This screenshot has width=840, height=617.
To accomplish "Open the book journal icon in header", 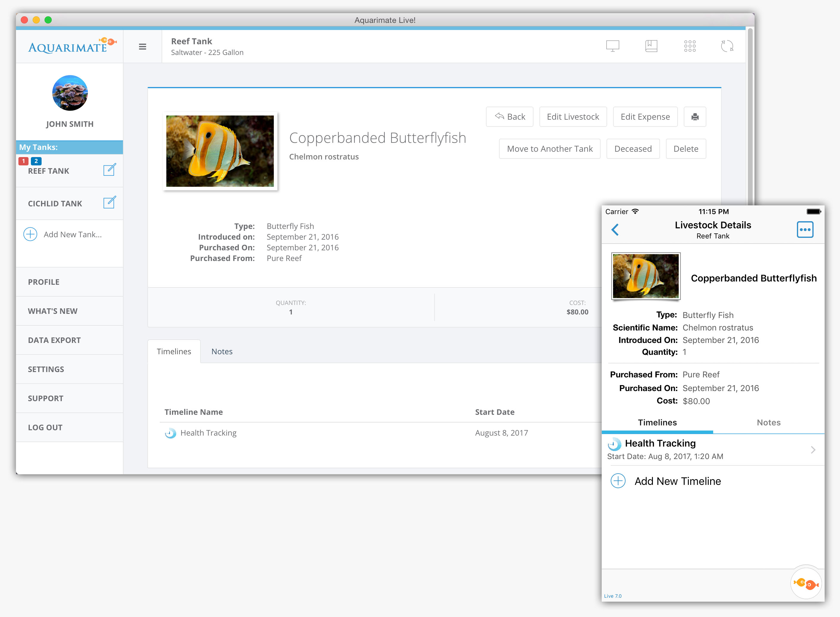I will (x=651, y=46).
